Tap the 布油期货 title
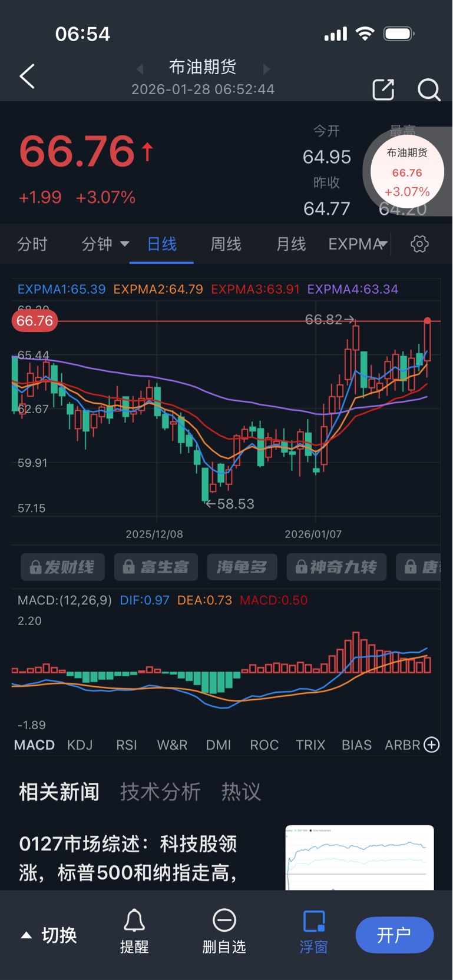Viewport: 453px width, 980px height. point(203,67)
